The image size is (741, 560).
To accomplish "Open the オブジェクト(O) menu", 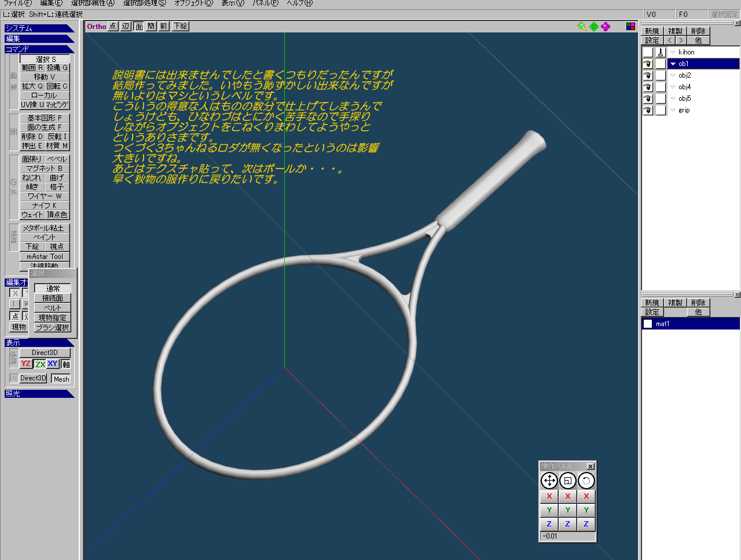I will [x=193, y=3].
